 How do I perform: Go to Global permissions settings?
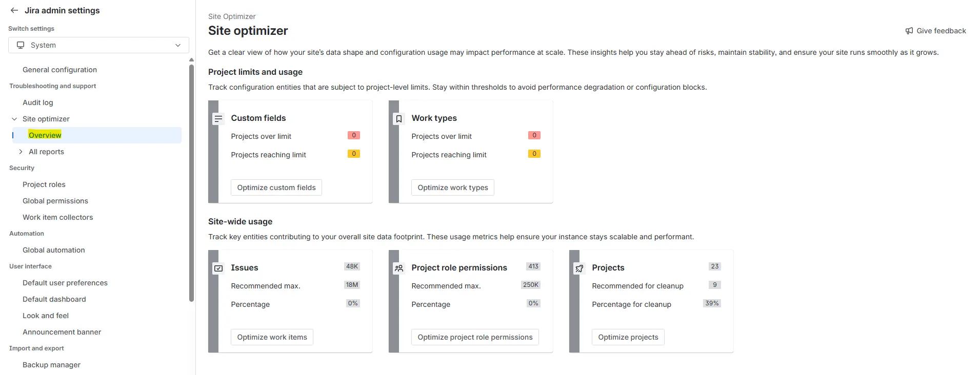55,201
